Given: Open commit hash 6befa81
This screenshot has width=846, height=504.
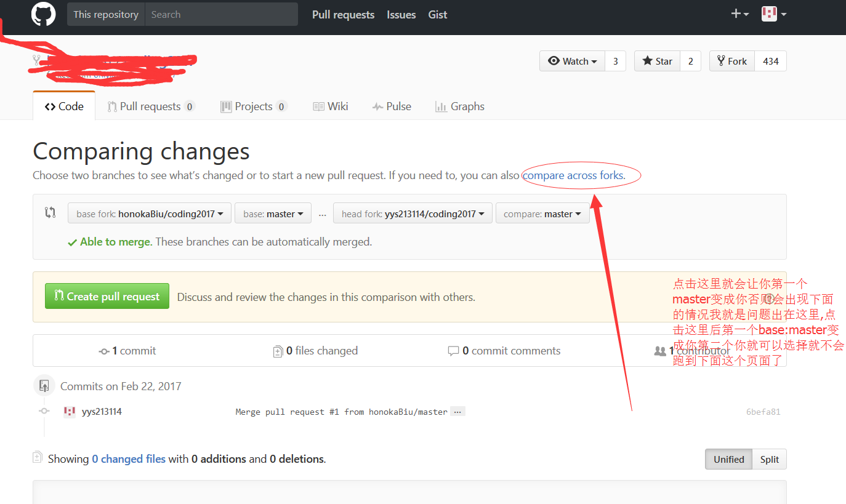Looking at the screenshot, I should coord(763,412).
